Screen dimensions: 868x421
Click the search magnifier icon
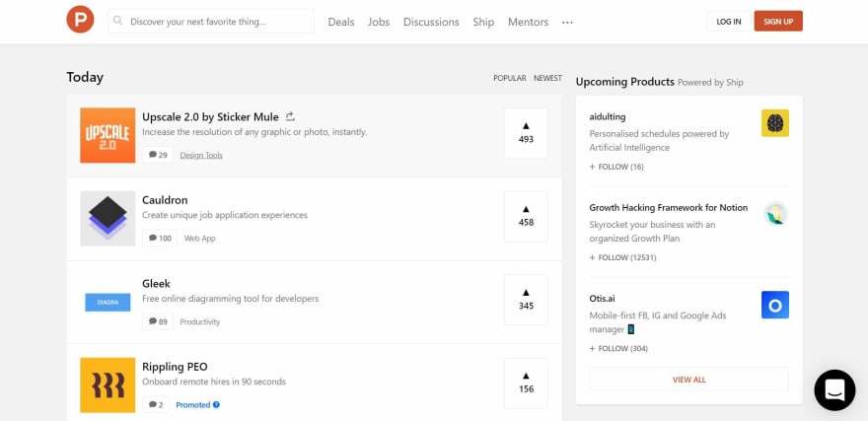pos(118,21)
